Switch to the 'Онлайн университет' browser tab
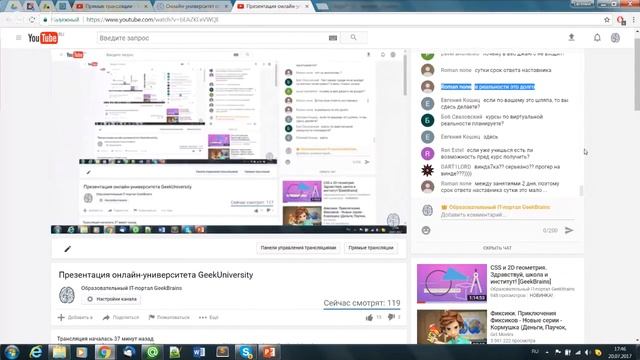 [192, 6]
